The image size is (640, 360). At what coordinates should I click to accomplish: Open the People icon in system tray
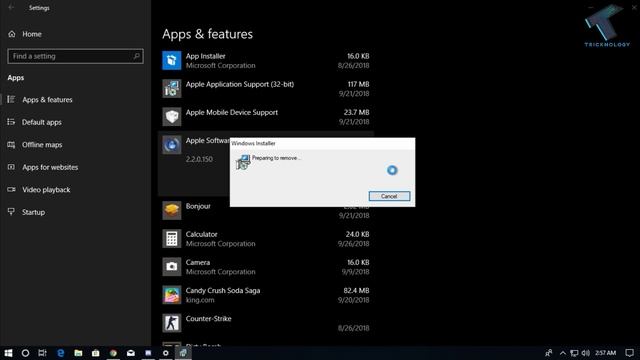click(x=549, y=353)
